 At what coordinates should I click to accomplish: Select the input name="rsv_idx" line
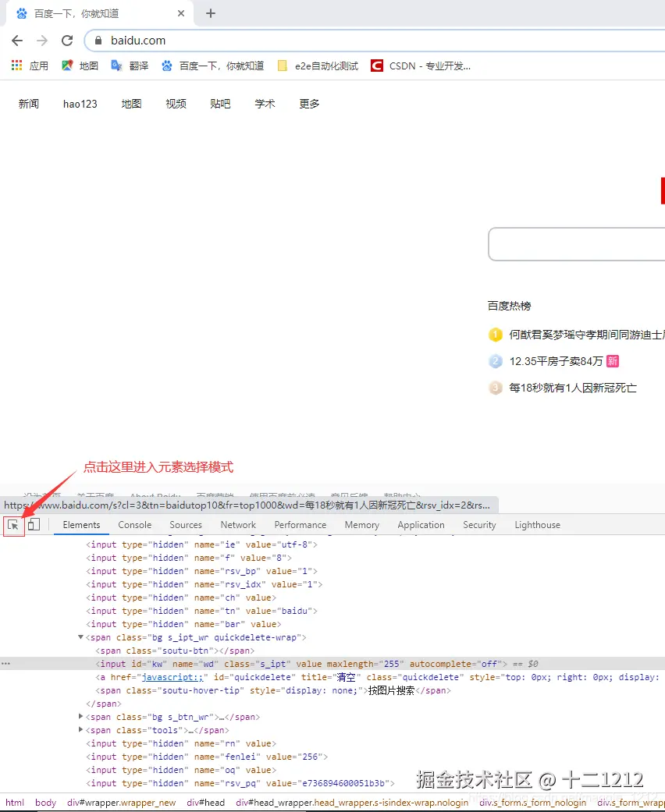(204, 584)
